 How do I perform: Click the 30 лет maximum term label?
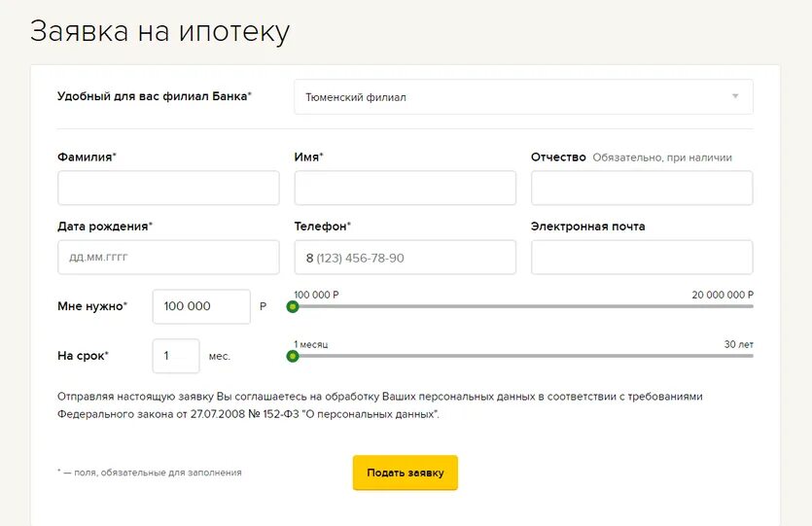tap(738, 344)
